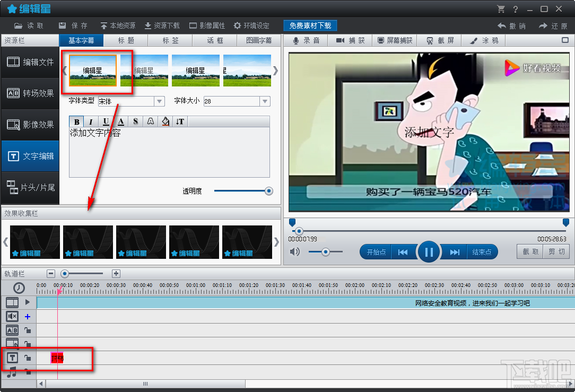Take a screenshot with 截屏
This screenshot has height=392, width=575.
coord(440,40)
